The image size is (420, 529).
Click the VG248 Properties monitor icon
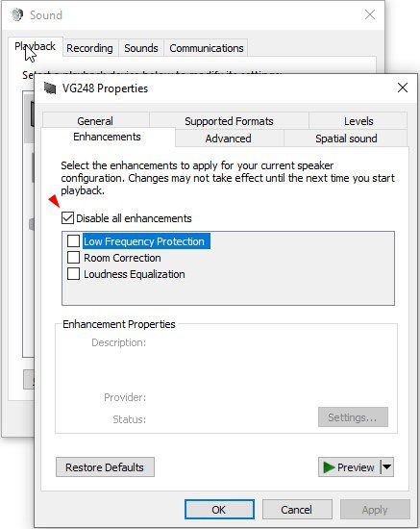pos(50,88)
